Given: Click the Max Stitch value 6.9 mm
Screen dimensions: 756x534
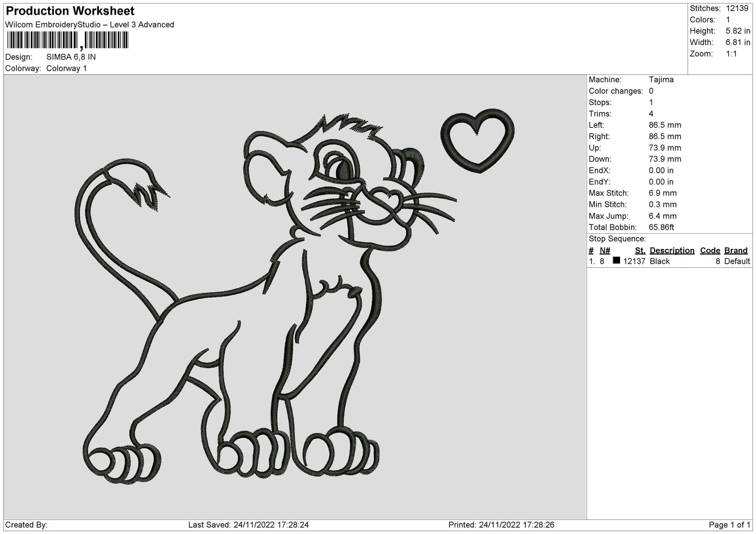Looking at the screenshot, I should [663, 193].
